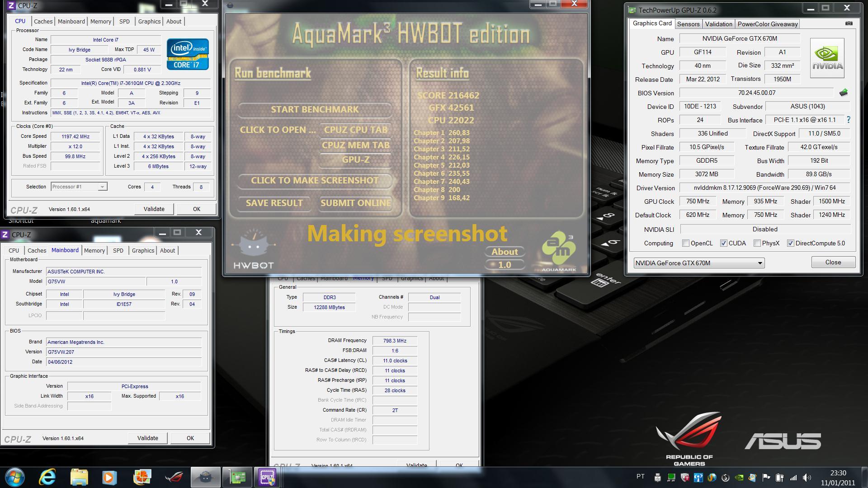Click the SCORE 216462 result text
Image resolution: width=868 pixels, height=488 pixels.
tap(448, 95)
